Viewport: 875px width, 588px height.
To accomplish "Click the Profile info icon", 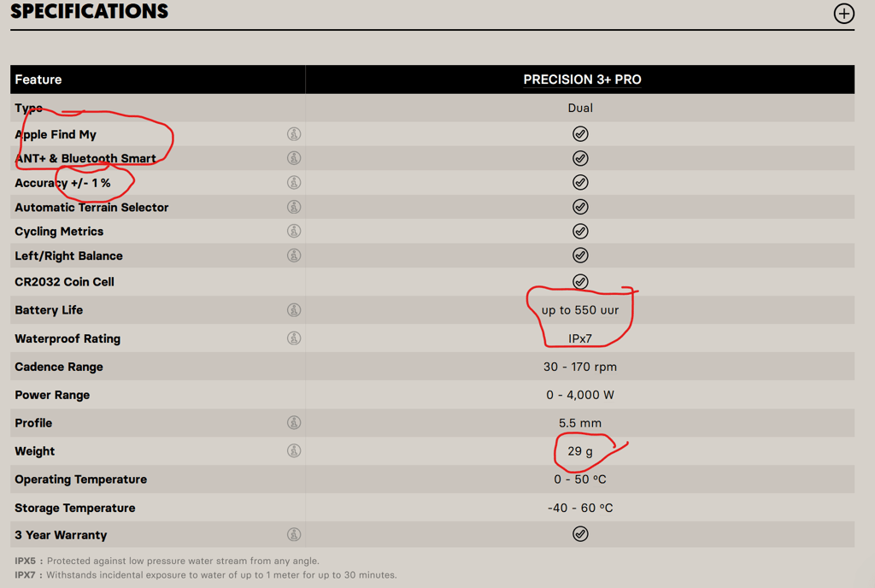I will click(x=294, y=422).
